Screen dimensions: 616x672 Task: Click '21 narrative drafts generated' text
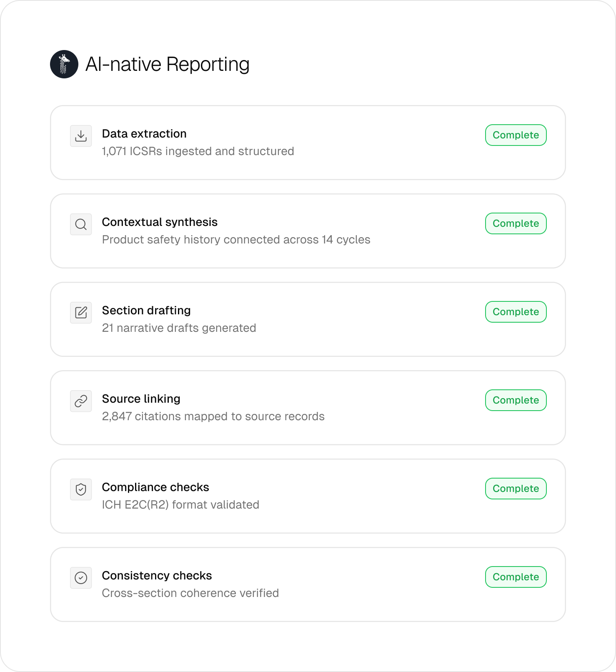pos(179,328)
